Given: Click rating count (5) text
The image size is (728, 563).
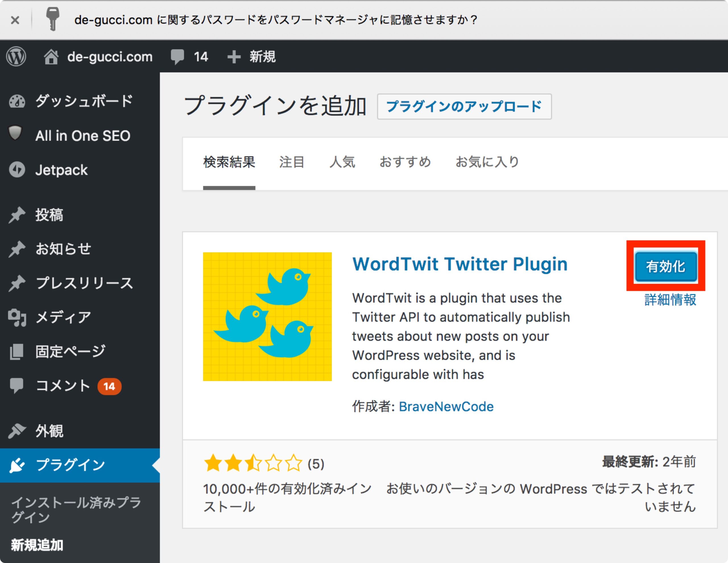Looking at the screenshot, I should pos(316,464).
